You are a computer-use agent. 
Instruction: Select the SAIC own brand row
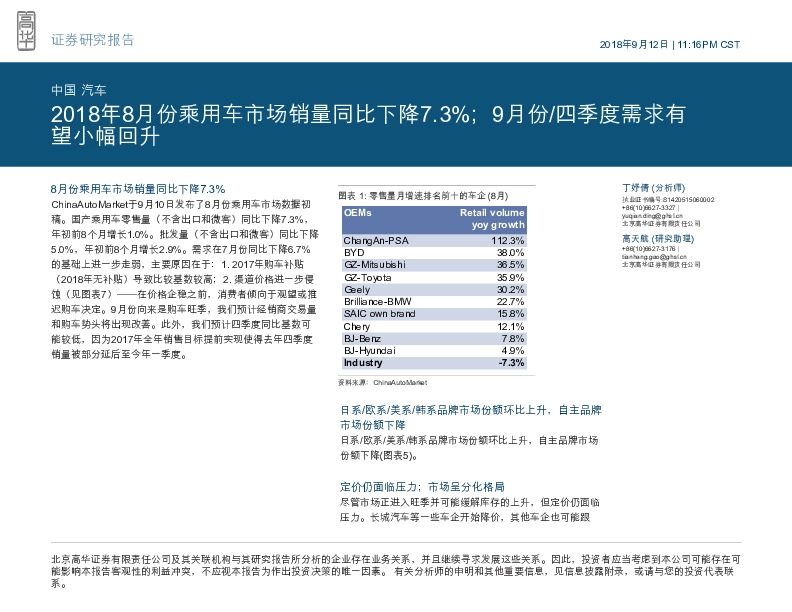pos(434,314)
